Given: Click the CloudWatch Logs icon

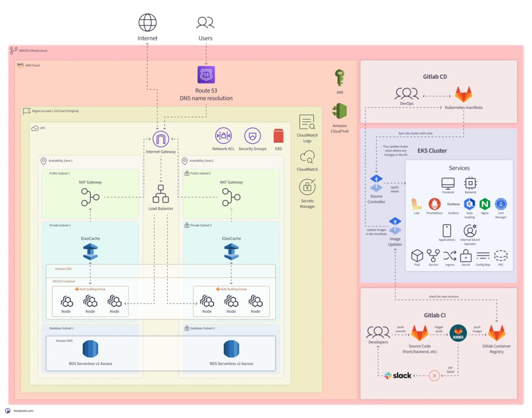Looking at the screenshot, I should (307, 122).
